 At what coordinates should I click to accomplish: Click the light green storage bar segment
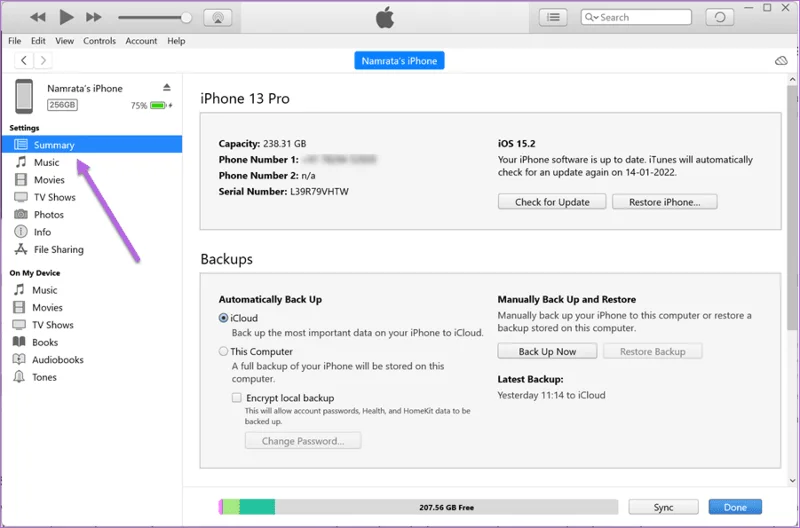pos(231,507)
